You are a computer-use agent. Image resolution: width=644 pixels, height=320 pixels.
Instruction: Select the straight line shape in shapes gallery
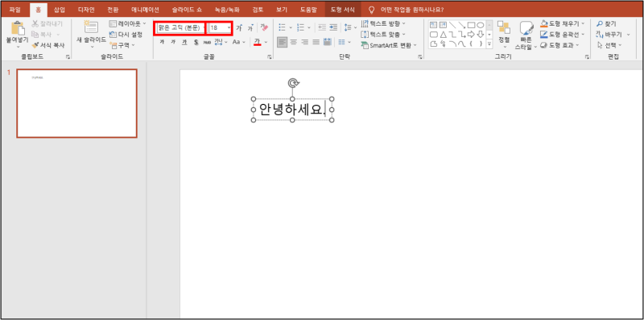tap(452, 25)
